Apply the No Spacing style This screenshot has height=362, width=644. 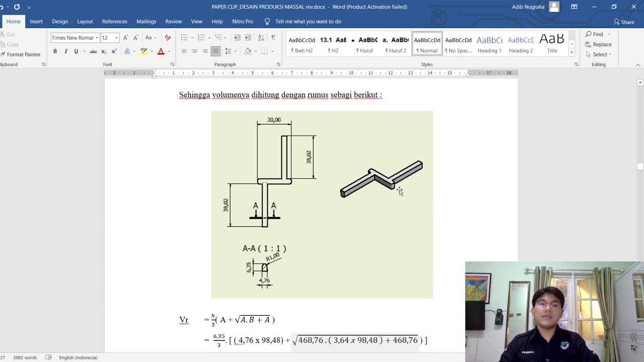coord(458,44)
